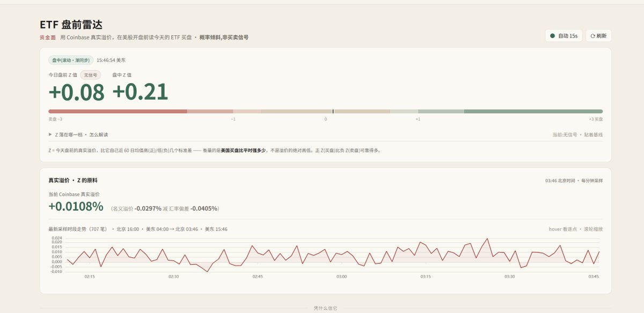Click the nominal premium -0.0297% value
The height and width of the screenshot is (313, 644).
[x=148, y=208]
